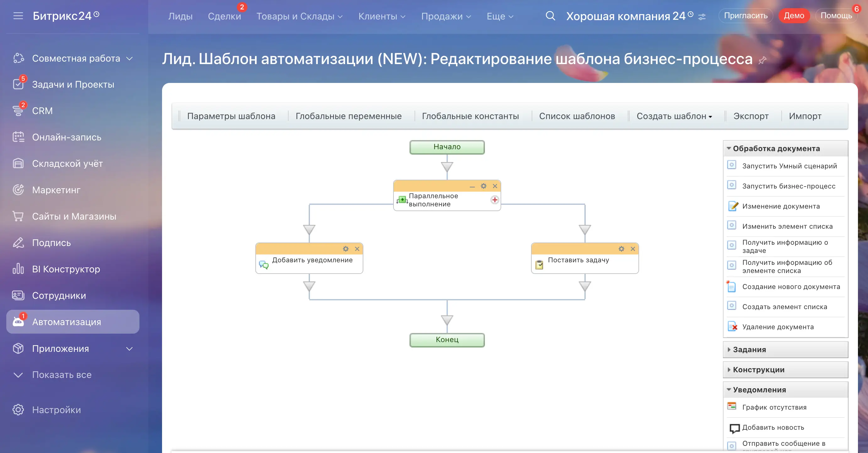Open Глобальные переменные toolbar item
Image resolution: width=868 pixels, height=453 pixels.
(x=348, y=116)
